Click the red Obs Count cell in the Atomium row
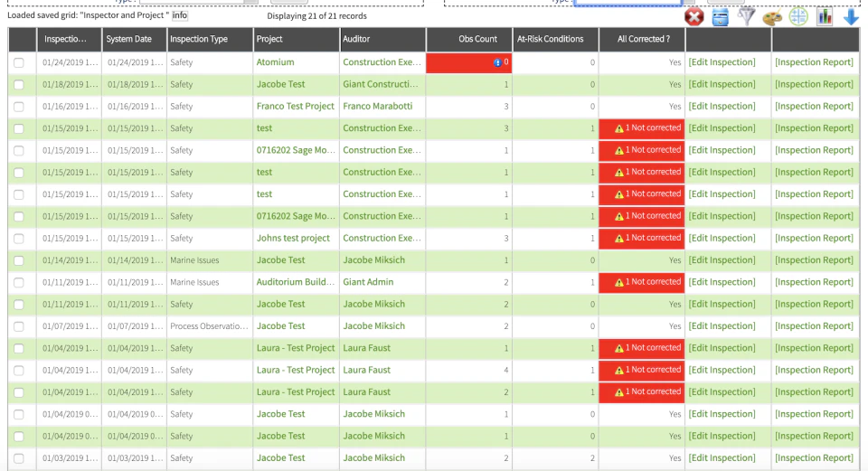 click(469, 62)
